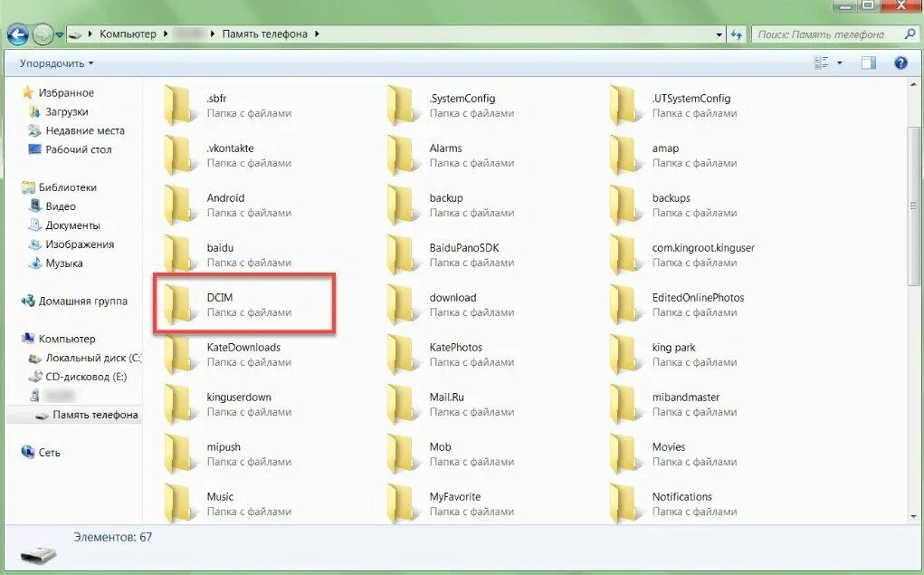
Task: Select the BaiduPanoSDK folder icon
Action: 401,254
